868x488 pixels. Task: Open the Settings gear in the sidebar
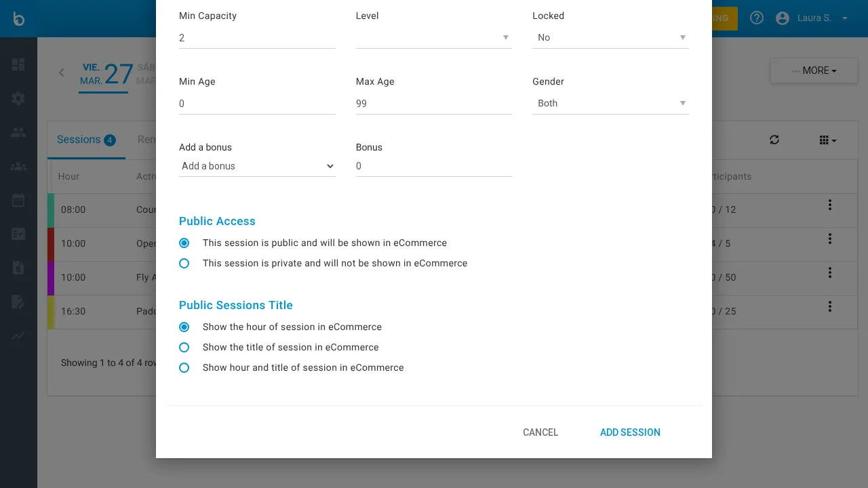pyautogui.click(x=18, y=98)
